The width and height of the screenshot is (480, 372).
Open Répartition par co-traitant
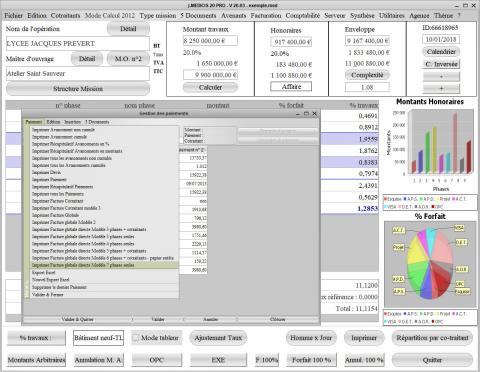pyautogui.click(x=432, y=338)
